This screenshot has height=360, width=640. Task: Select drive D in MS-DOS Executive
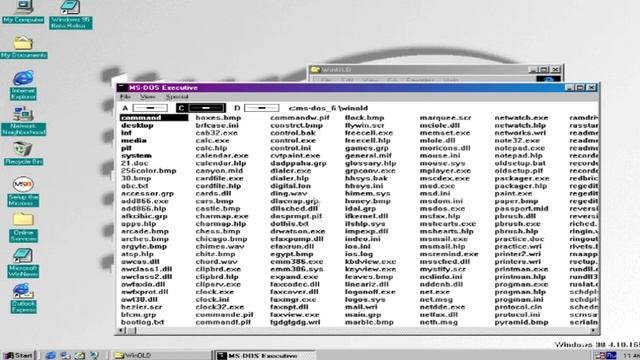[256, 108]
